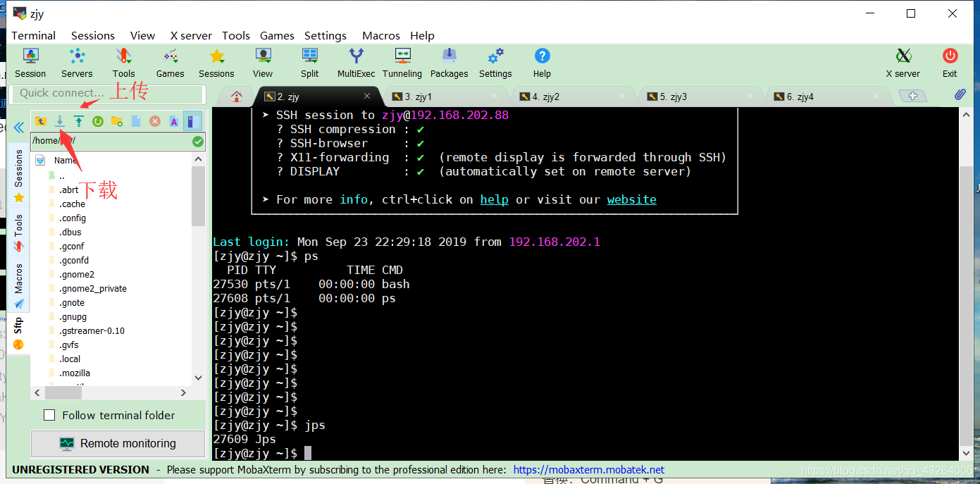Open the Settings gears toolbar icon
Image resolution: width=980 pixels, height=484 pixels.
click(495, 63)
